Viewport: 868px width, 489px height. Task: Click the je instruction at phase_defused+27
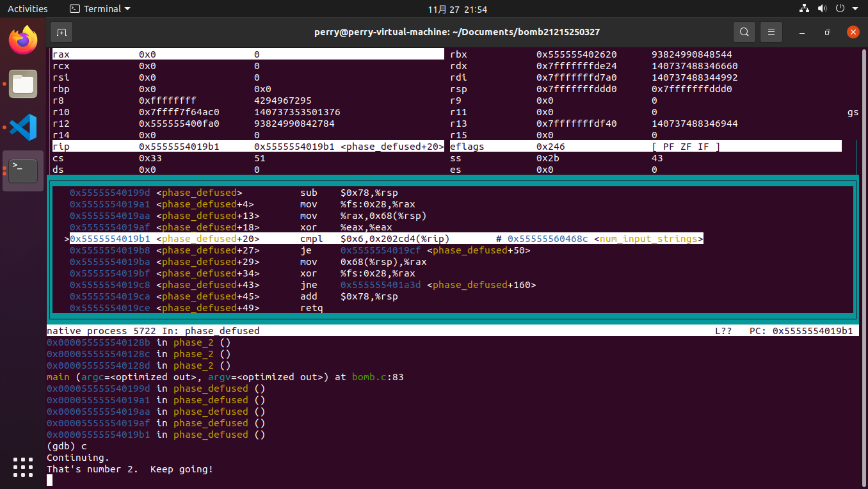[305, 250]
